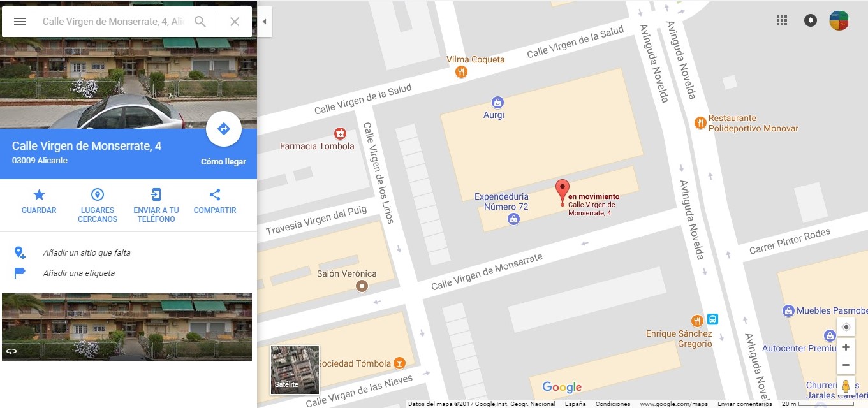Open the Street View photo thumbnail

pyautogui.click(x=127, y=327)
